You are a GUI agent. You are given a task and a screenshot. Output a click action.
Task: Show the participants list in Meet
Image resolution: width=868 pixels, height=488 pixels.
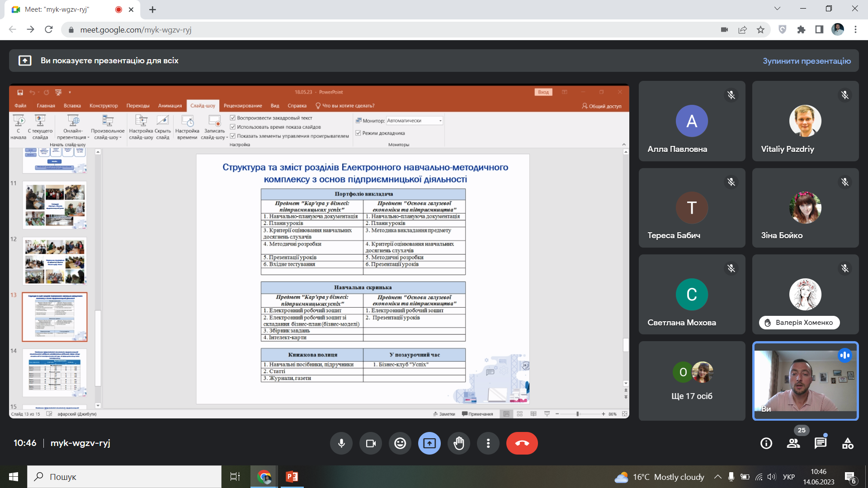click(x=793, y=443)
